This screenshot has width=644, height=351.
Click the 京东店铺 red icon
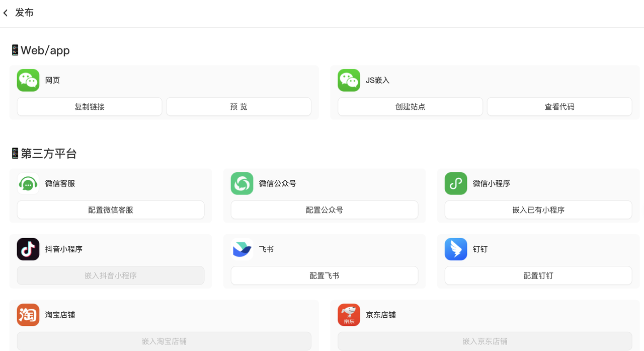pyautogui.click(x=349, y=315)
